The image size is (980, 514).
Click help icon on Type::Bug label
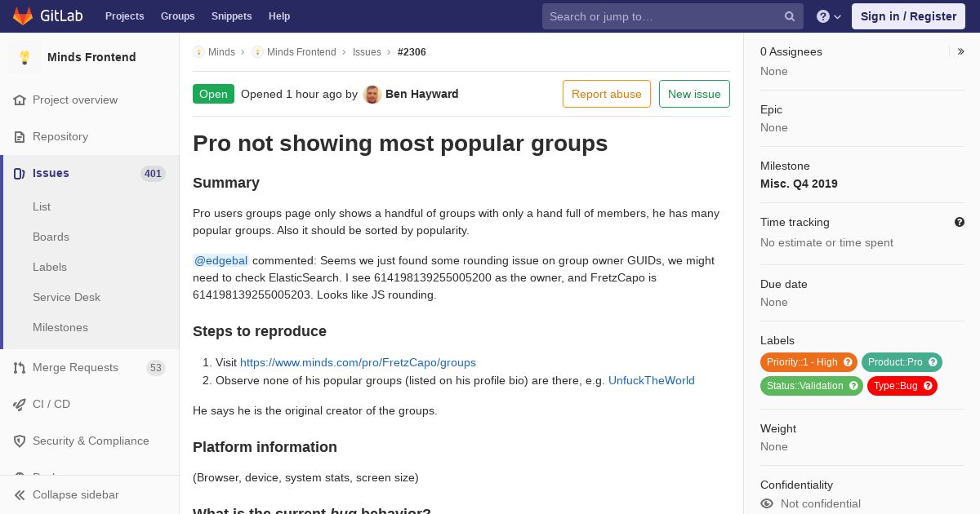tap(928, 386)
